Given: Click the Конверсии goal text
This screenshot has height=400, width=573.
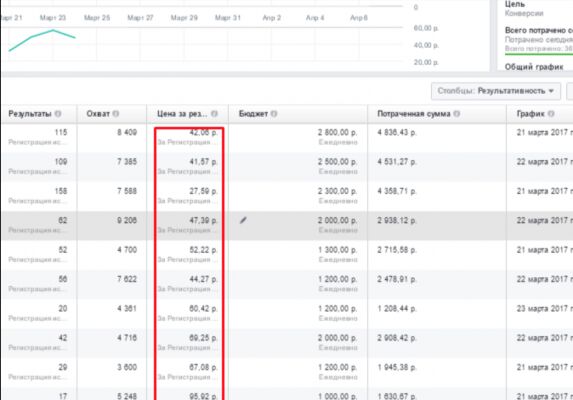Looking at the screenshot, I should 524,14.
